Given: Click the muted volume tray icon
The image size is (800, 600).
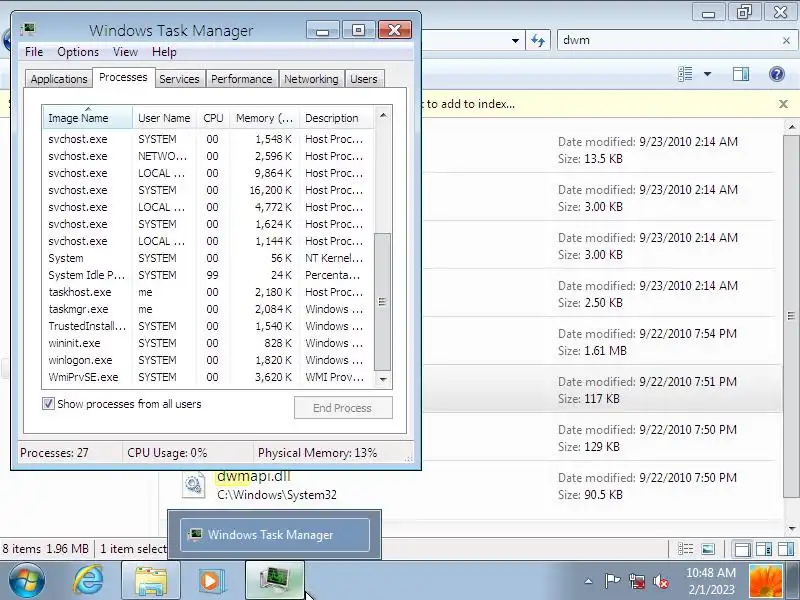Looking at the screenshot, I should pyautogui.click(x=661, y=581).
